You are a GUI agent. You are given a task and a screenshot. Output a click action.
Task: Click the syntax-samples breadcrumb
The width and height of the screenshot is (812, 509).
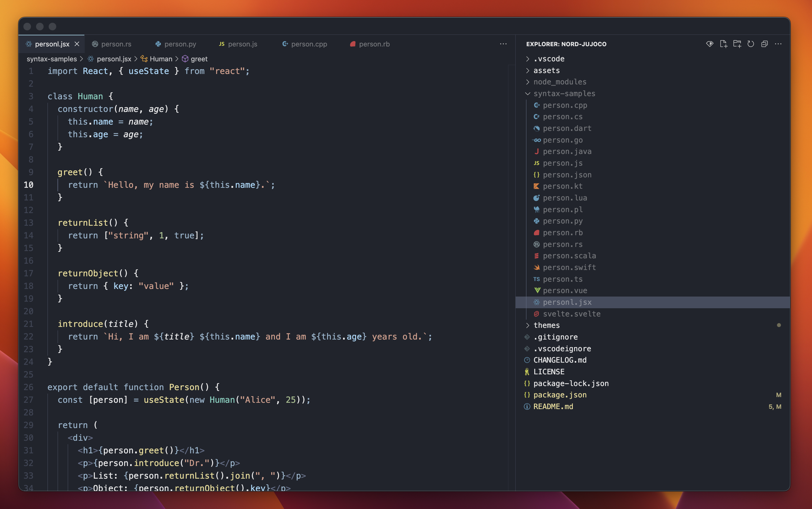tap(52, 59)
